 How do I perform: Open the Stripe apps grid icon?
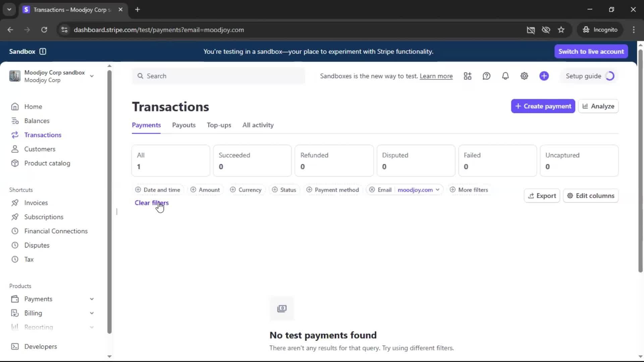[468, 76]
